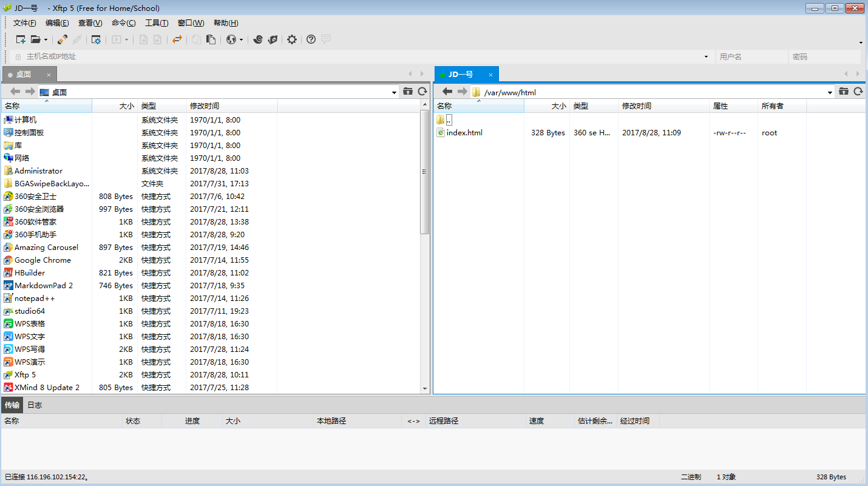Click the New session toolbar icon

(x=21, y=39)
